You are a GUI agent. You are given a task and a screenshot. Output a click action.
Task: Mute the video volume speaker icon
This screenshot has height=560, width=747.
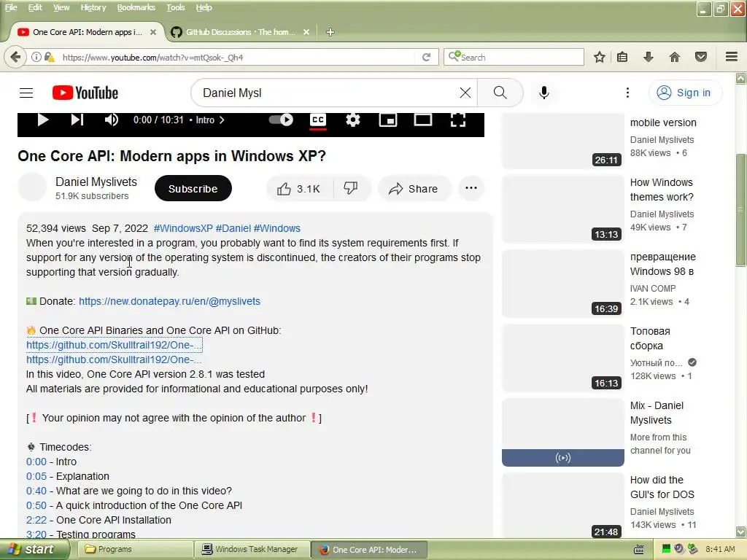111,120
